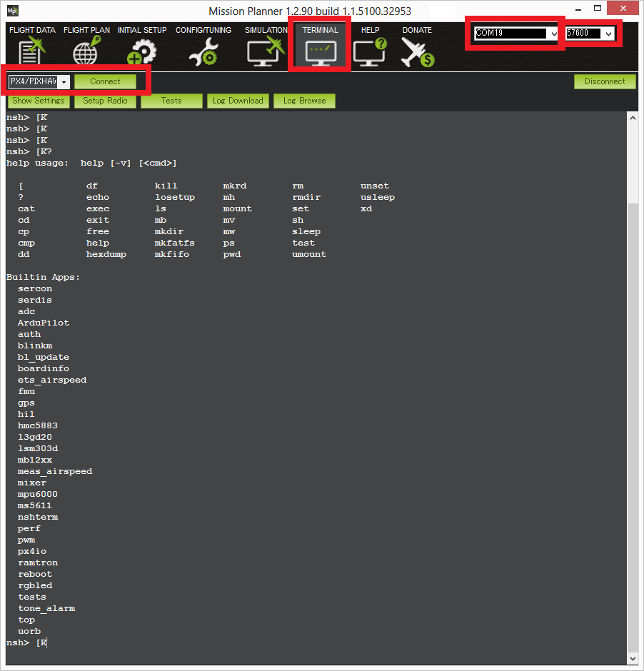Screen dimensions: 644x671
Task: Click the Log Download button
Action: pos(238,101)
